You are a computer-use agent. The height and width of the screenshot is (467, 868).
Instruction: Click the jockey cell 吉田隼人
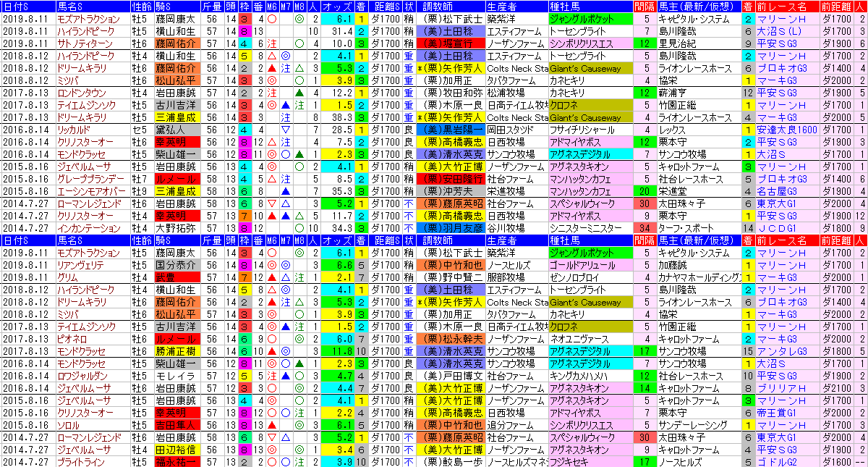[176, 425]
